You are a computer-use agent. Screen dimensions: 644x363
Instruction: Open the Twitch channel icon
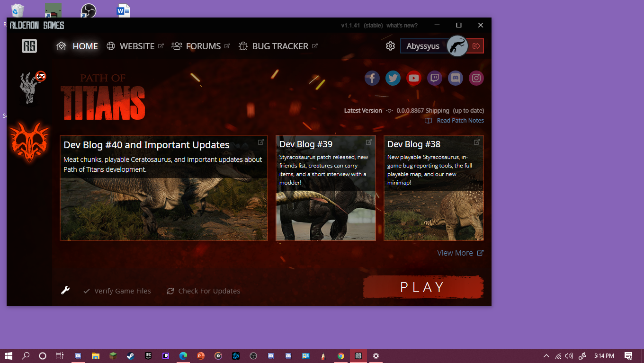click(x=435, y=78)
